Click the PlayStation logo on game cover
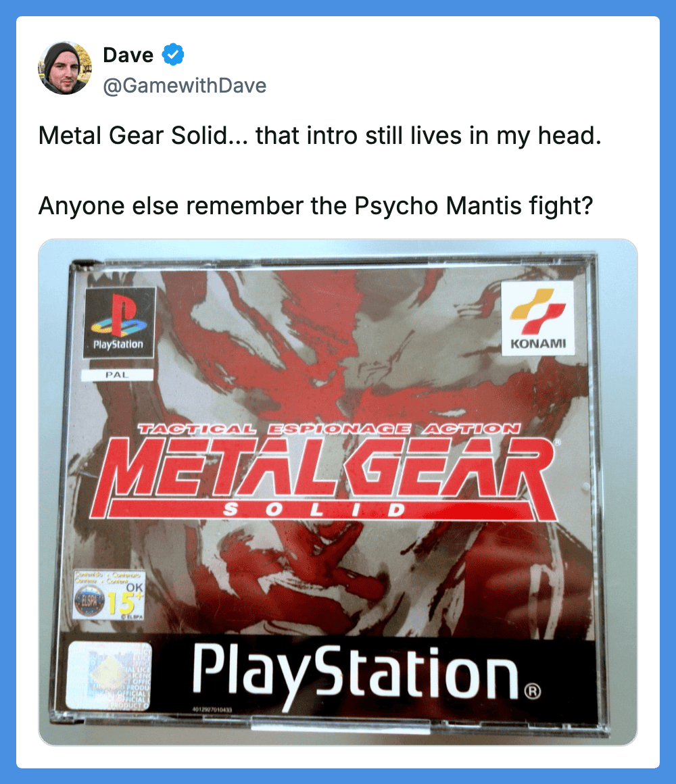 118,322
